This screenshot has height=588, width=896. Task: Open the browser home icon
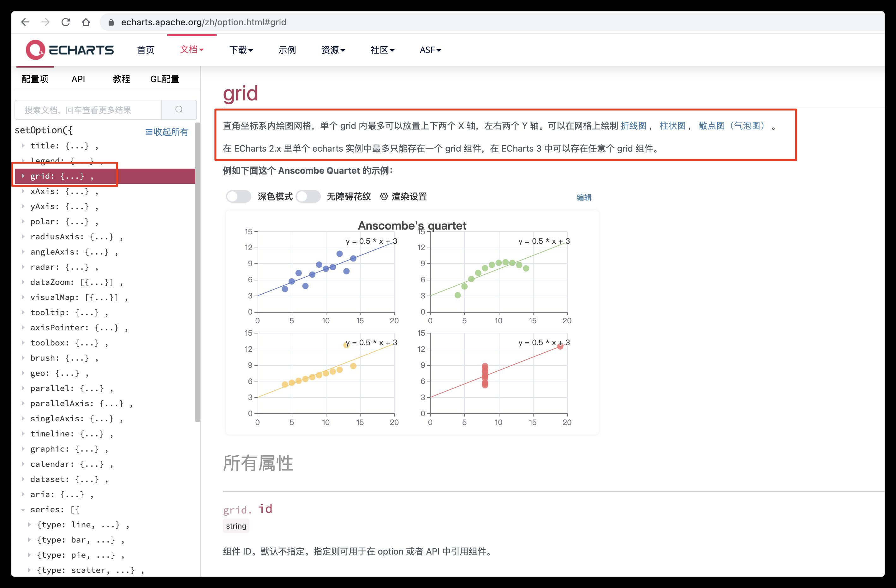tap(86, 22)
